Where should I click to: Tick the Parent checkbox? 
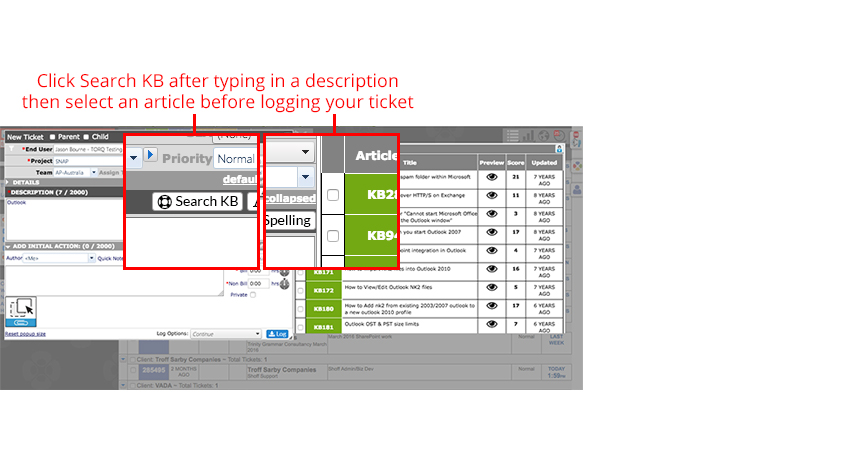52,137
